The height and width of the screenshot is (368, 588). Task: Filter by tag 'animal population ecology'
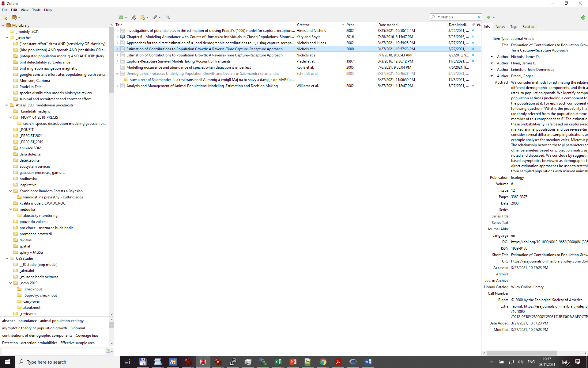[x=62, y=321]
